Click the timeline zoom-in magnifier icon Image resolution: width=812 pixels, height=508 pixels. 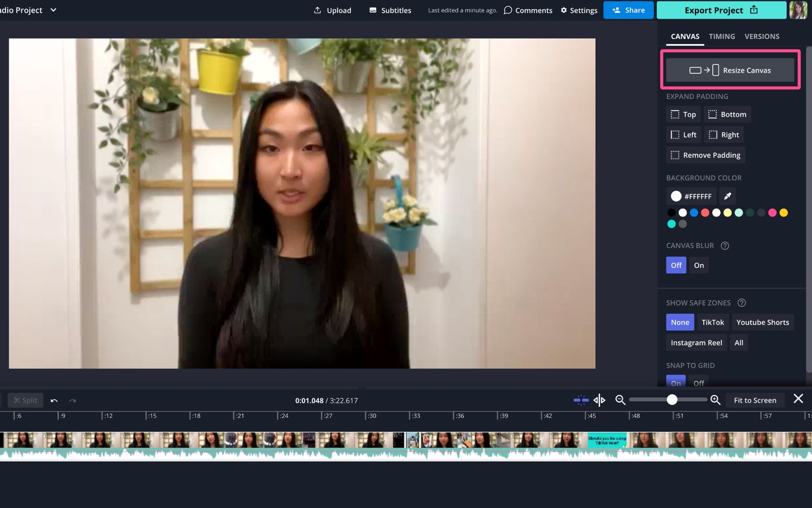click(x=715, y=400)
